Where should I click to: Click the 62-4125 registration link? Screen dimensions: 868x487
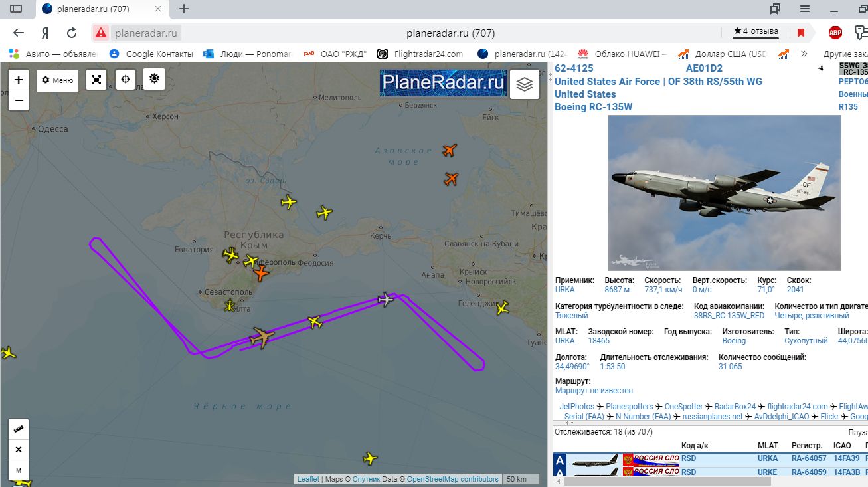[574, 68]
